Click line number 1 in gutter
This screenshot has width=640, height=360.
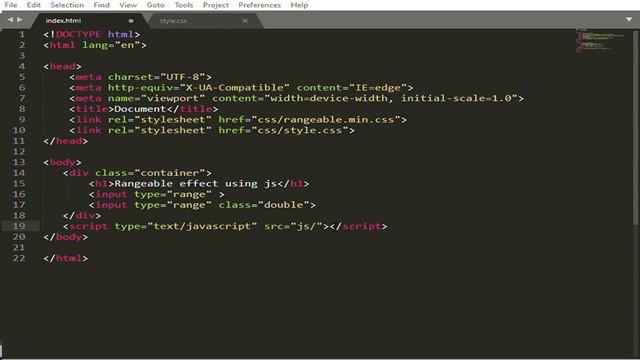tap(22, 34)
